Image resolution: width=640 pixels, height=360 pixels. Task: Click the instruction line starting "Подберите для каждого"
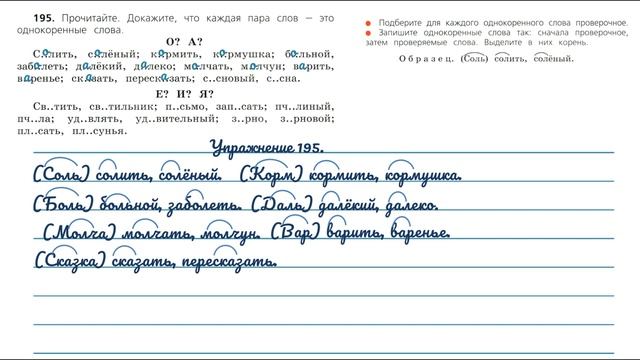pos(503,23)
